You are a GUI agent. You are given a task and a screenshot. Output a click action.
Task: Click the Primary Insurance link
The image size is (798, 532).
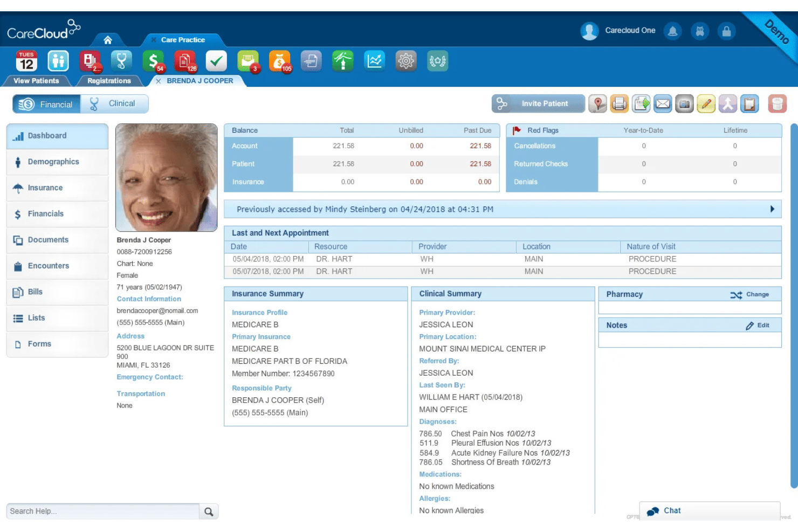pyautogui.click(x=261, y=337)
